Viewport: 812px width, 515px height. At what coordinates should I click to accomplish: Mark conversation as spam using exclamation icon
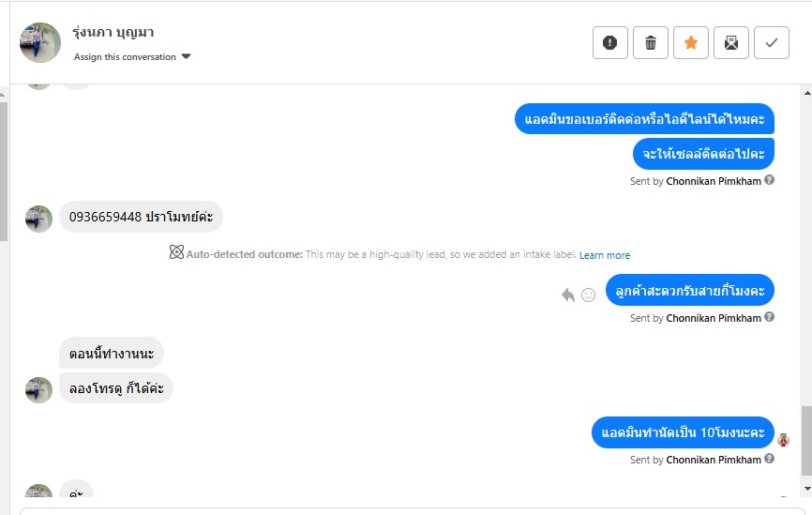tap(610, 42)
